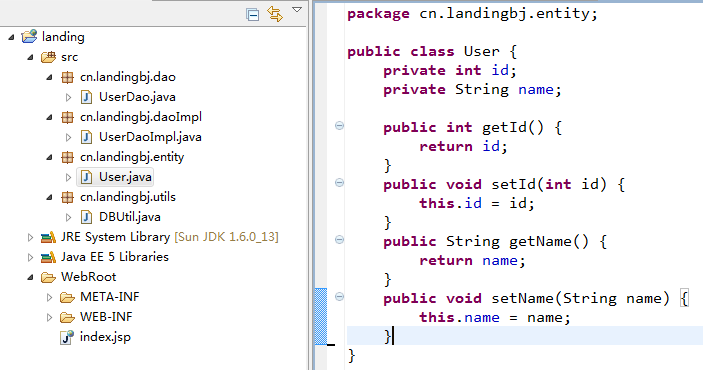Click the 'private int id;' field line
This screenshot has height=370, width=703.
click(x=450, y=70)
